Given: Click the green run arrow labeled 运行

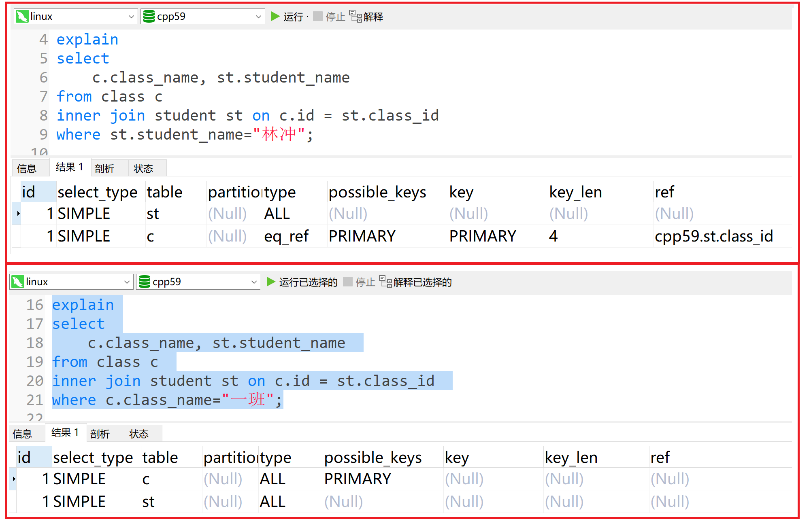Looking at the screenshot, I should 287,17.
